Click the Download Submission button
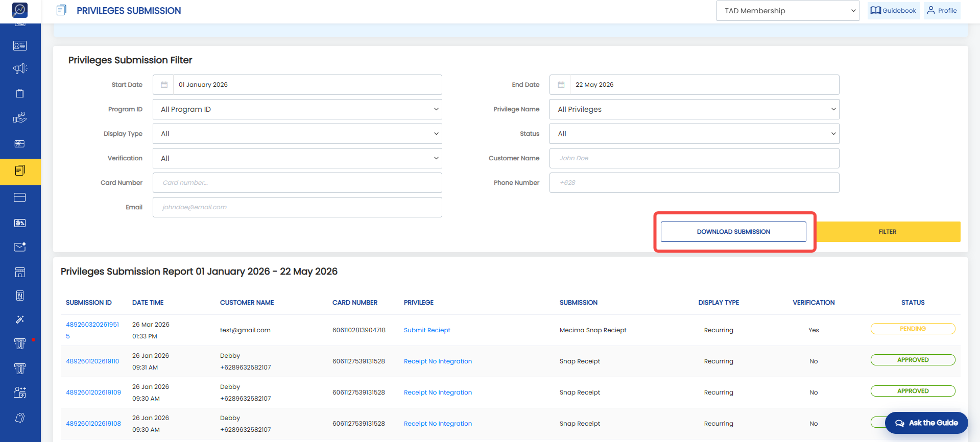Viewport: 980px width, 442px height. coord(733,232)
